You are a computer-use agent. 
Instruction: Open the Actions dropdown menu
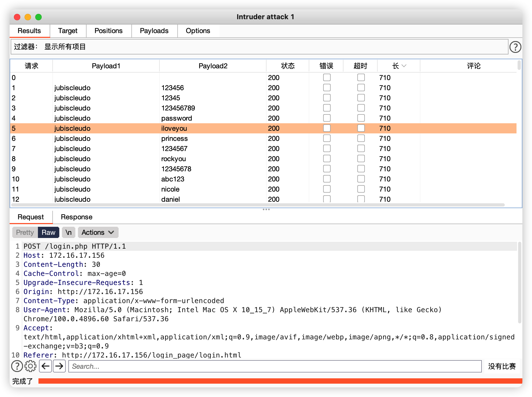coord(98,232)
